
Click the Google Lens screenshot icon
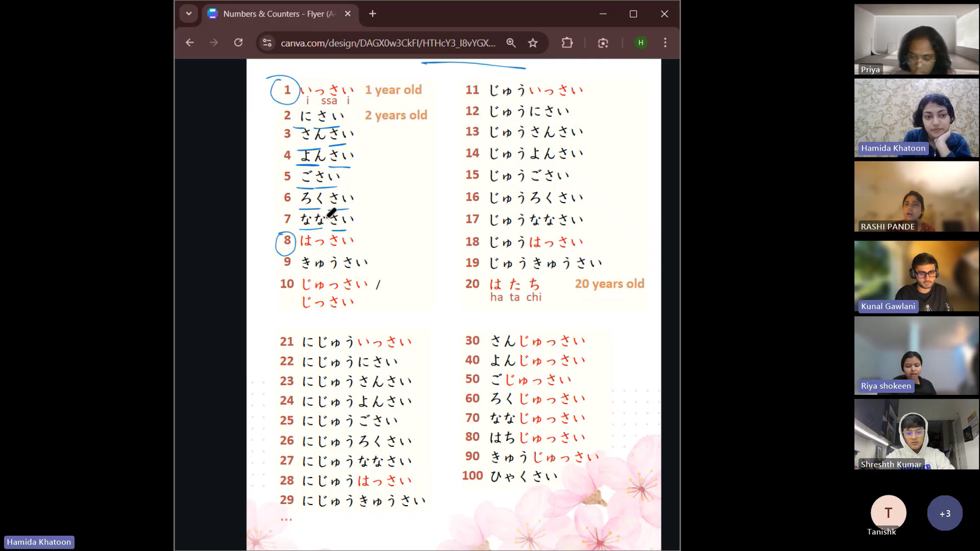click(603, 43)
